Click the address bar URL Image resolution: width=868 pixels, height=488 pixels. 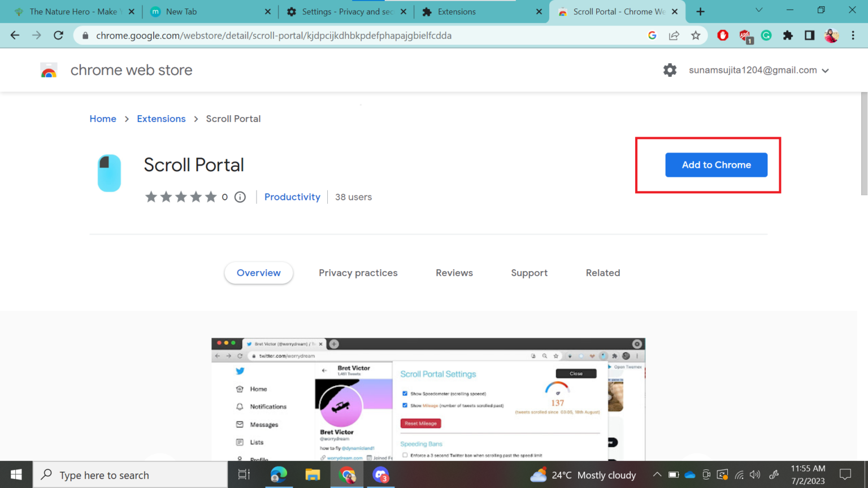274,35
